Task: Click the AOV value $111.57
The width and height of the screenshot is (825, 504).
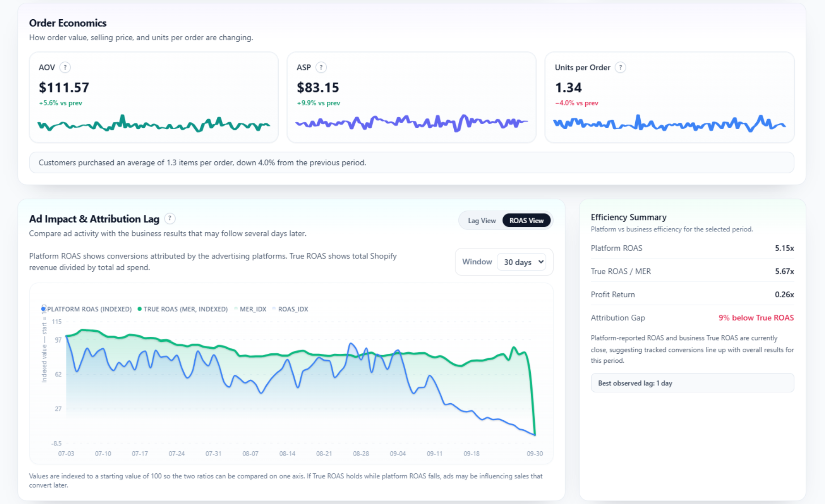Action: point(64,88)
